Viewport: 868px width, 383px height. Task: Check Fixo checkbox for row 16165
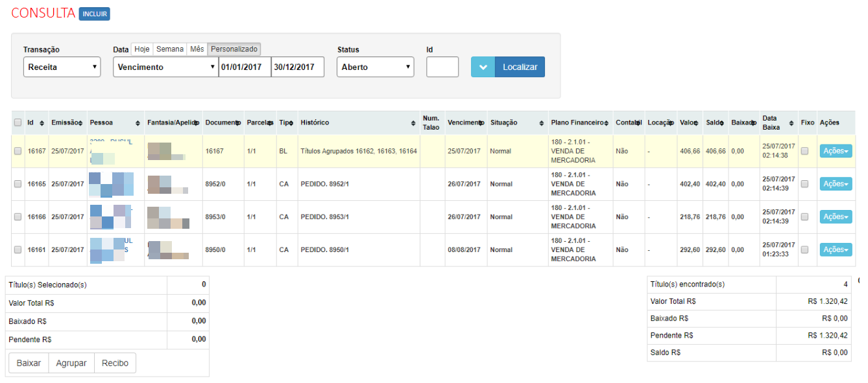coord(804,184)
